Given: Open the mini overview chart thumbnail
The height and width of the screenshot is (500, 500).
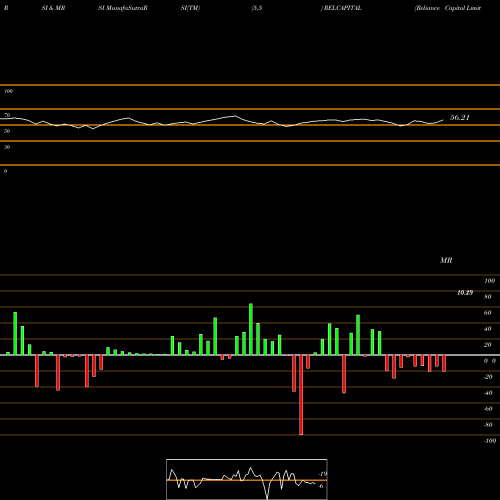Looking at the screenshot, I should [x=247, y=479].
